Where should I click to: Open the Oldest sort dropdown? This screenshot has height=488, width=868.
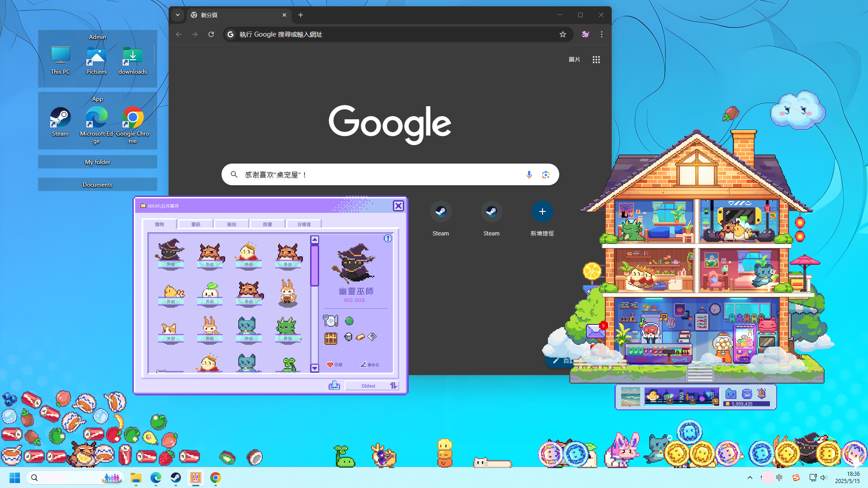pyautogui.click(x=368, y=386)
